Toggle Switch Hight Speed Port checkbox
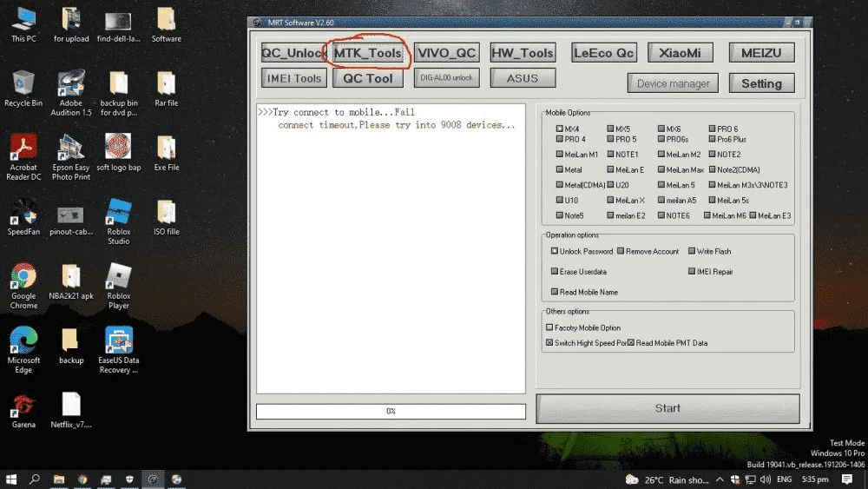Image resolution: width=868 pixels, height=489 pixels. [x=549, y=343]
